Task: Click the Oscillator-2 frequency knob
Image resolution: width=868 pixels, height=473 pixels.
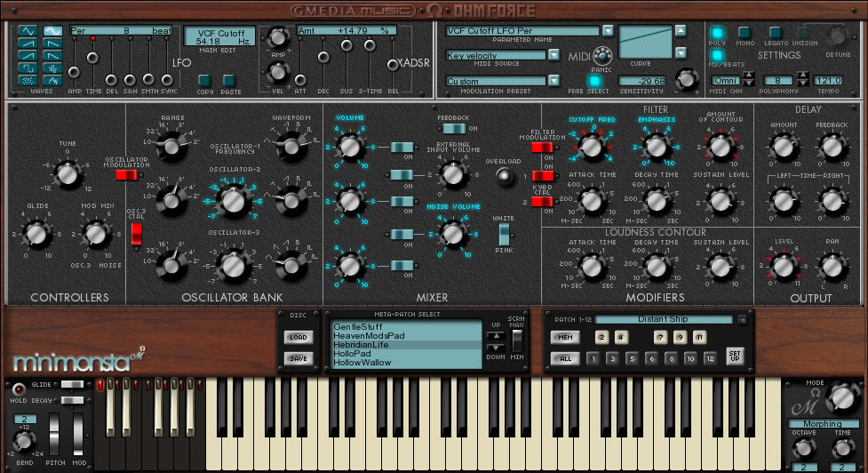Action: coord(233,202)
